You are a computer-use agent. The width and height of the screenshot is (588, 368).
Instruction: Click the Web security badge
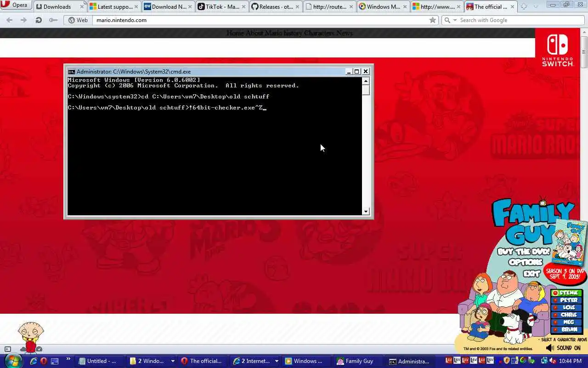[78, 20]
